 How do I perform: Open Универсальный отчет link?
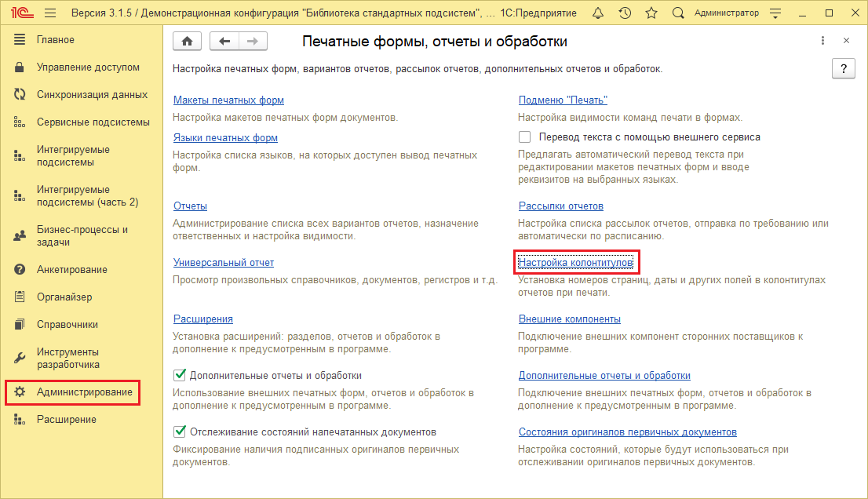coord(224,262)
